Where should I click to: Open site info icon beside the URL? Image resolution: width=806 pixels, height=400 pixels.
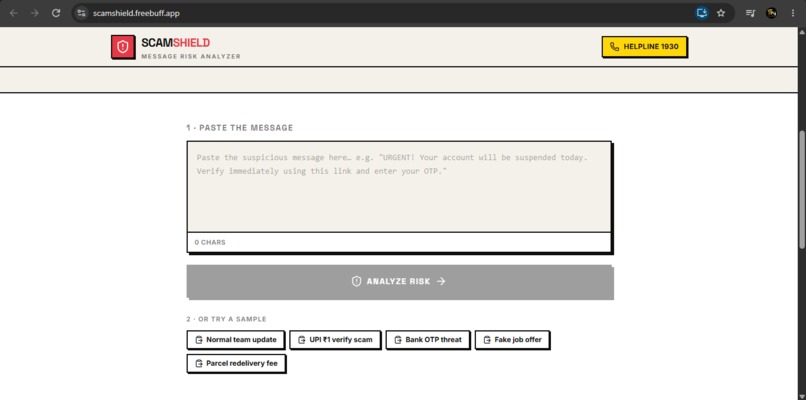81,13
